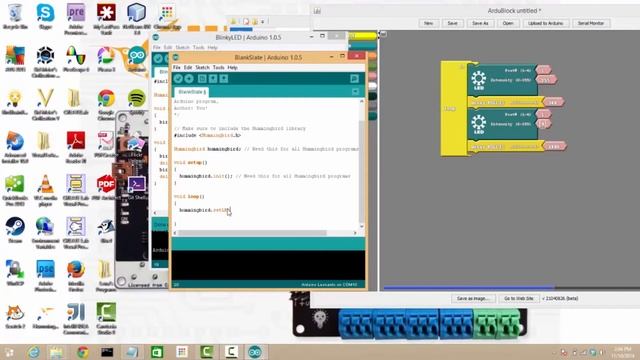
Task: Open the command prompt from the taskbar
Action: pos(107,352)
